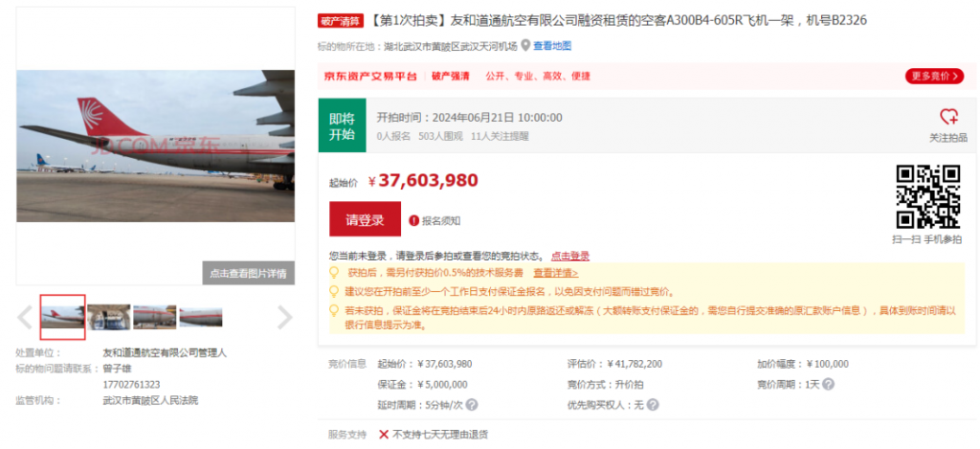This screenshot has height=449, width=980.
Task: Click the 请登录 login button
Action: (365, 219)
